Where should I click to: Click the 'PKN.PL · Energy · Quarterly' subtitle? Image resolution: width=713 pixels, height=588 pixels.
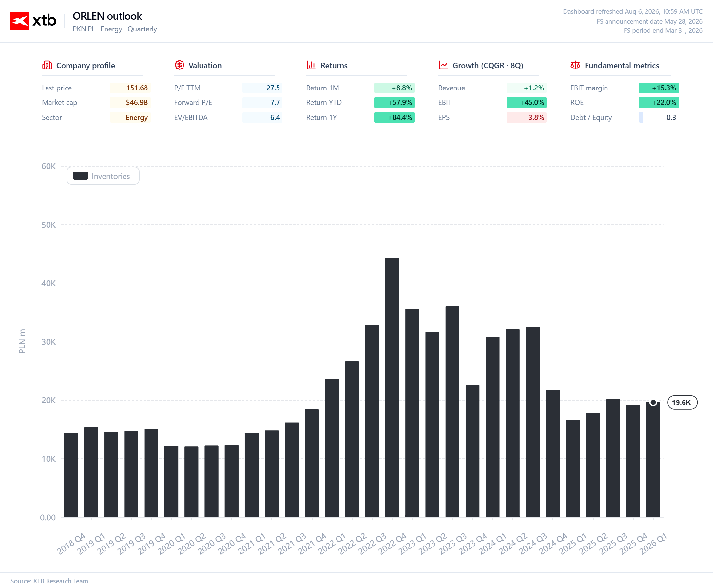[115, 29]
